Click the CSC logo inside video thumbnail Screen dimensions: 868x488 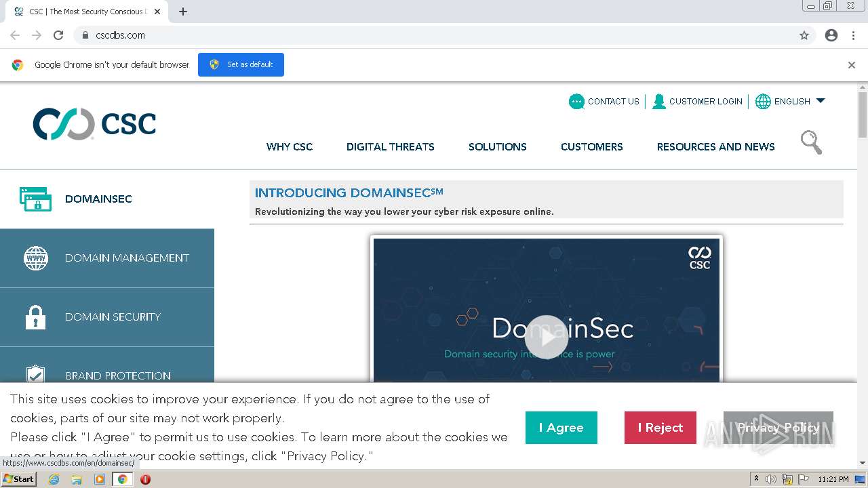pyautogui.click(x=700, y=258)
